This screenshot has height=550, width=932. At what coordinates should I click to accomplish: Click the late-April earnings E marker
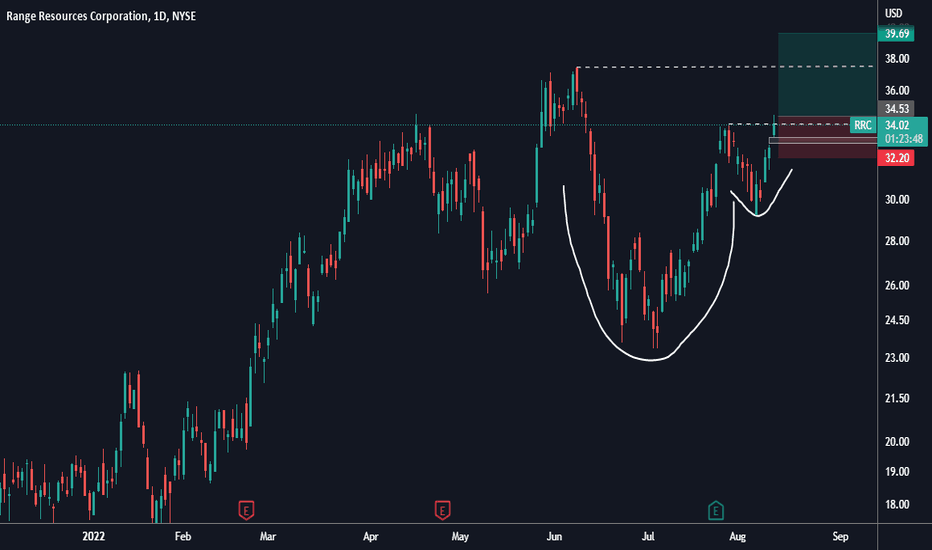pyautogui.click(x=442, y=510)
